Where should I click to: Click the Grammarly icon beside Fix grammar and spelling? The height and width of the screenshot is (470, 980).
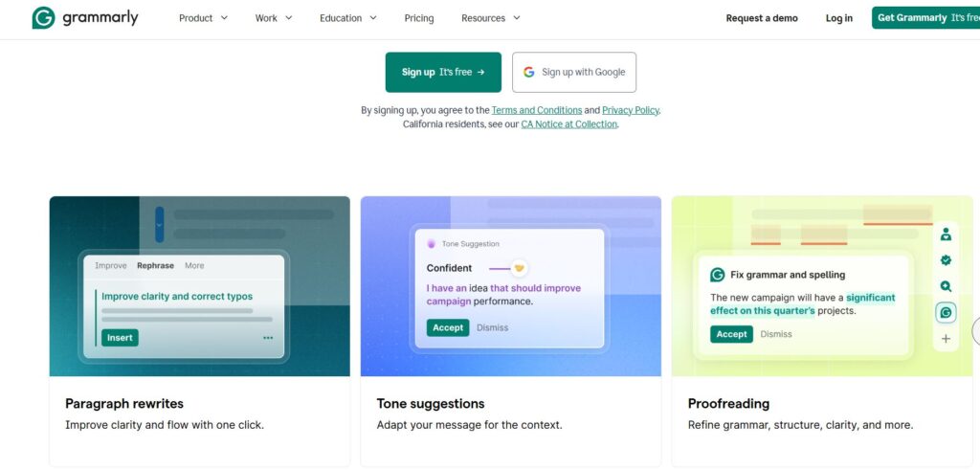coord(718,275)
